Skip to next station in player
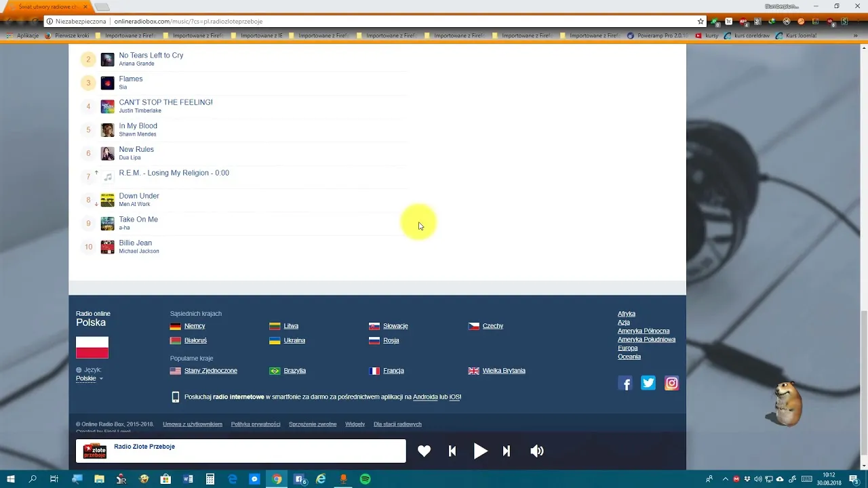This screenshot has height=488, width=868. point(506,451)
